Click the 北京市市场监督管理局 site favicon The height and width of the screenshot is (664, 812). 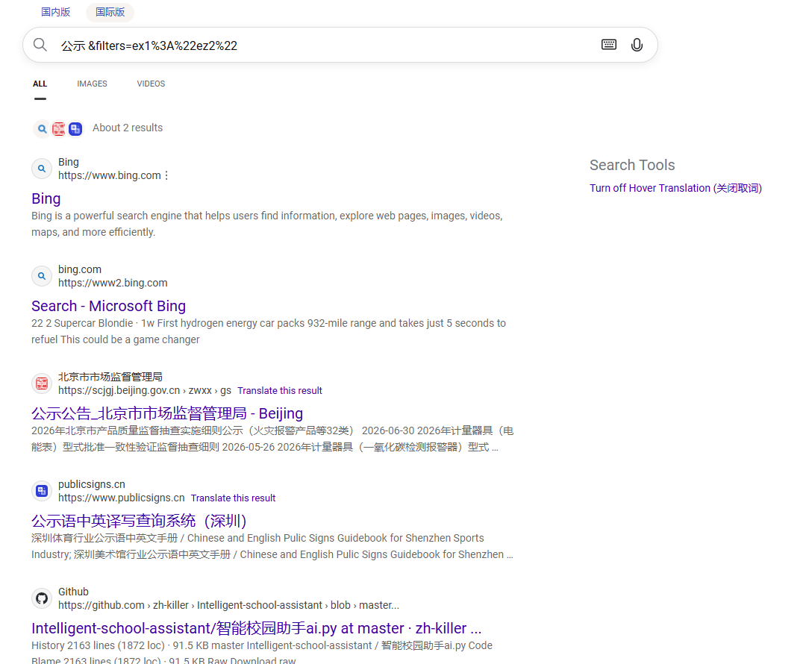pyautogui.click(x=42, y=383)
